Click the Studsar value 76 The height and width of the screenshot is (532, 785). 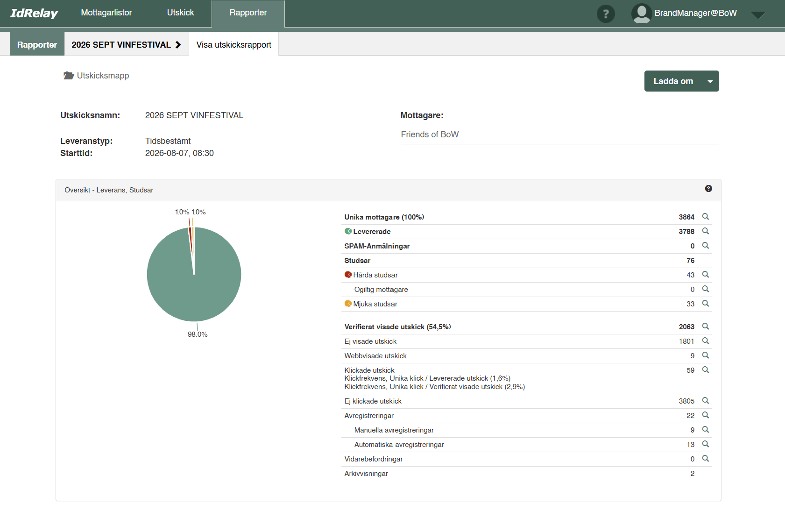point(691,261)
